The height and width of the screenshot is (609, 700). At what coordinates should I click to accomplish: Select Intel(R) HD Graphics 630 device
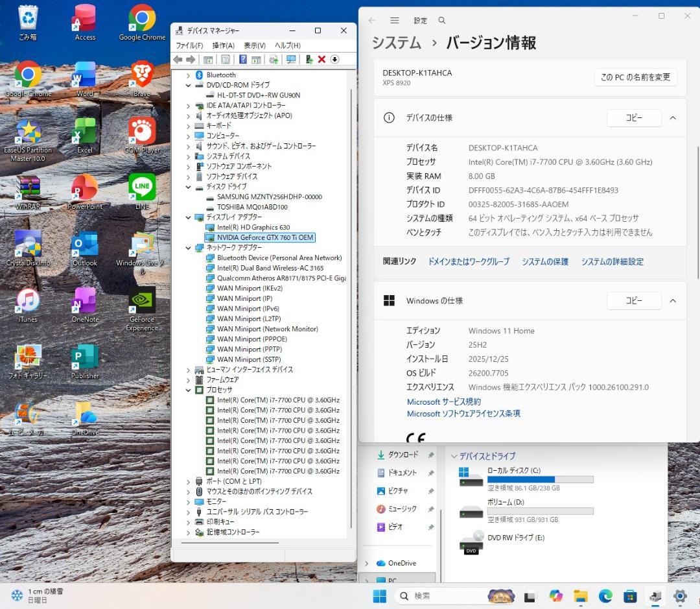(253, 228)
